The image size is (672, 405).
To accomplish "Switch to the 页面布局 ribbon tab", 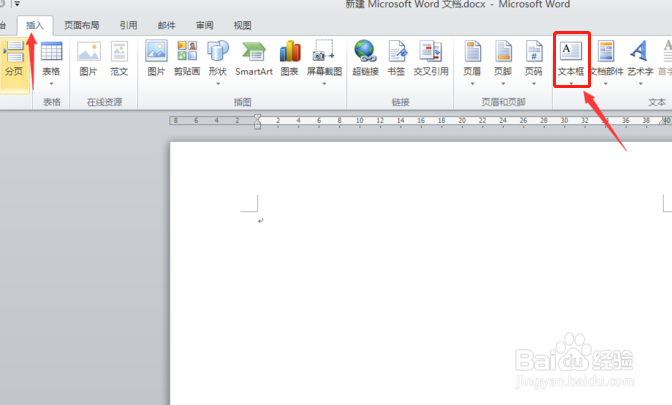I will point(81,26).
